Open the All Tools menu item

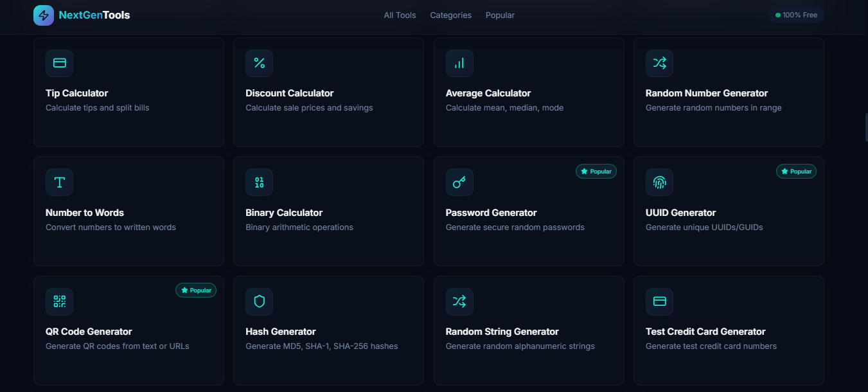pyautogui.click(x=399, y=15)
